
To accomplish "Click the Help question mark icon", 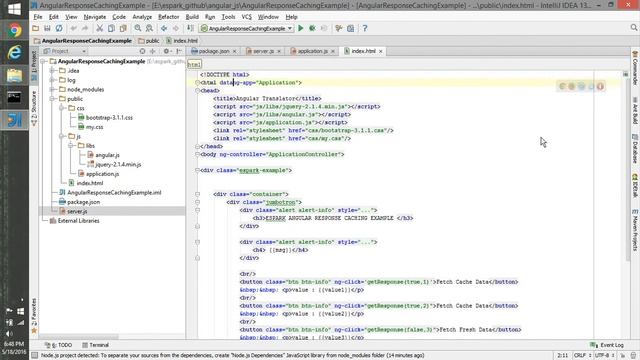I will (x=365, y=28).
